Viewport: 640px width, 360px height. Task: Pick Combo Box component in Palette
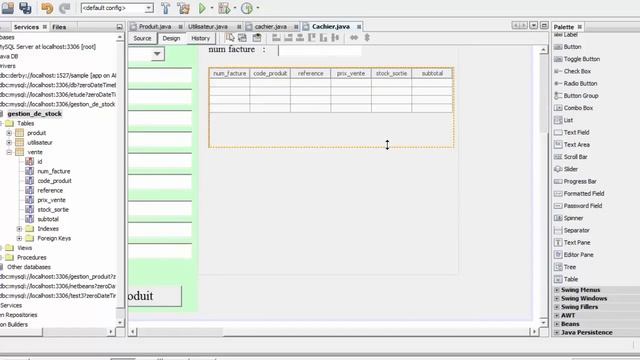[x=573, y=108]
